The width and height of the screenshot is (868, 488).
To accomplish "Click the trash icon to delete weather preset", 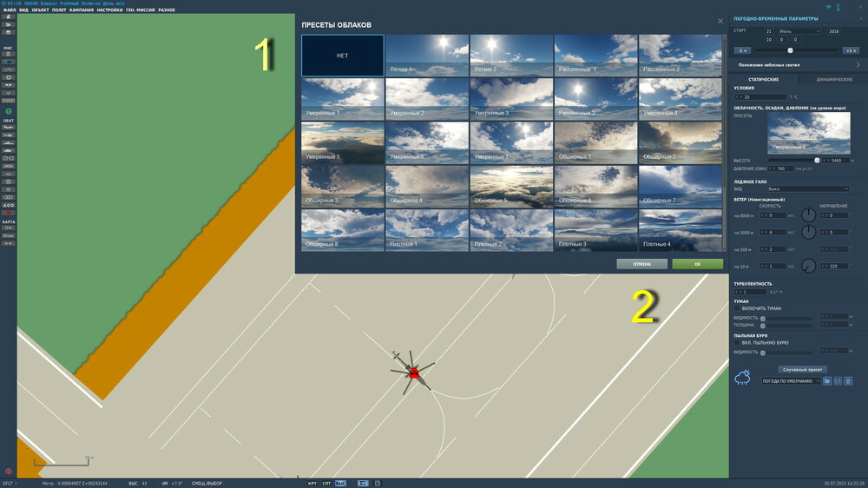I will (848, 381).
